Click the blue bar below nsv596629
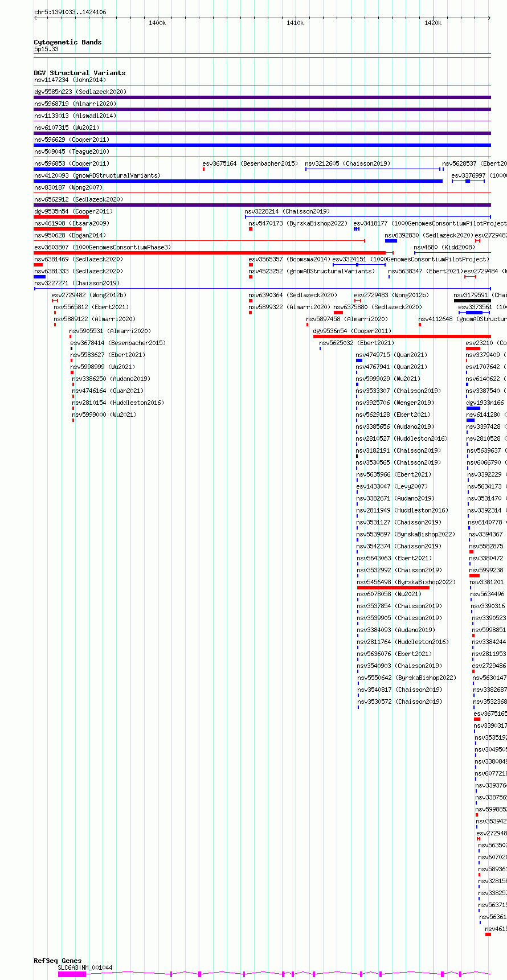 262,145
